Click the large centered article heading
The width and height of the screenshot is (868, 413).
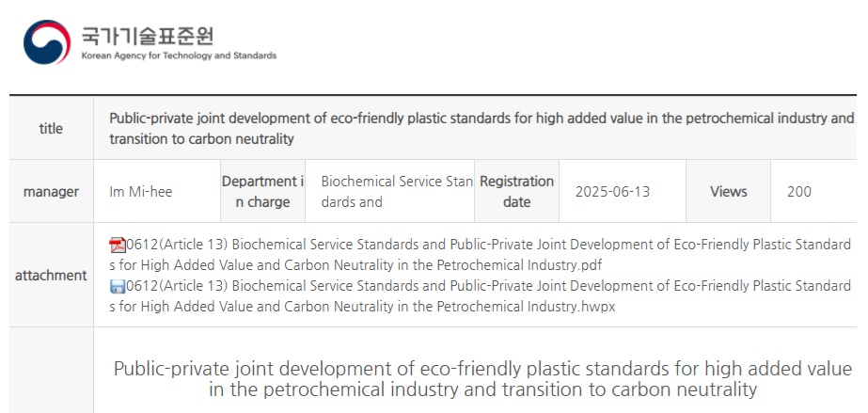(x=482, y=379)
